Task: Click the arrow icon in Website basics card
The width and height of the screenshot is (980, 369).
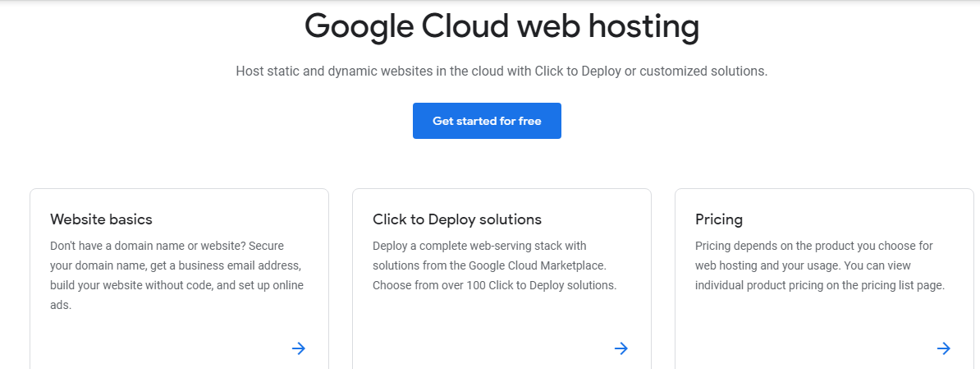Action: click(x=299, y=348)
